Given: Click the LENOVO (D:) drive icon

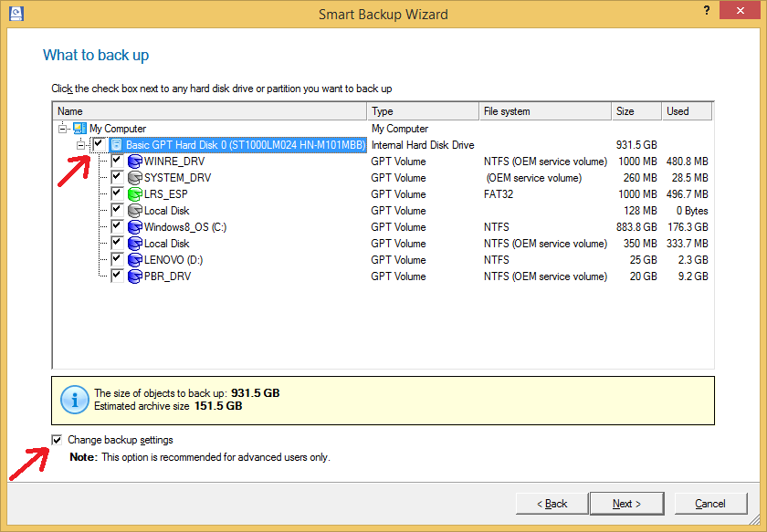Looking at the screenshot, I should [135, 260].
